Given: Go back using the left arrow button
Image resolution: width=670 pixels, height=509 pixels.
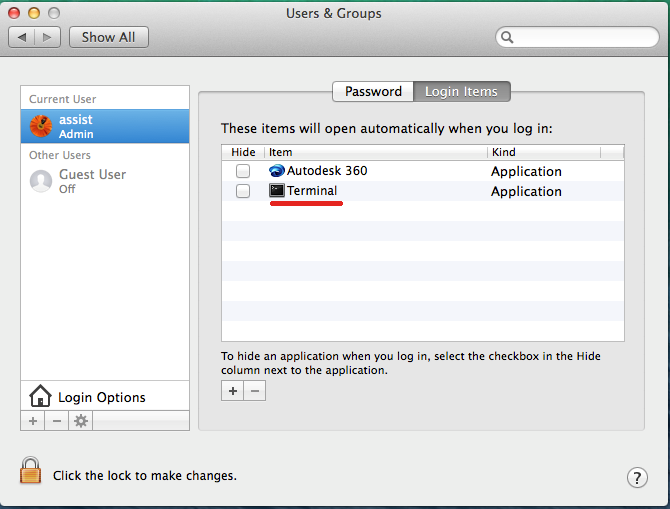Looking at the screenshot, I should [21, 37].
